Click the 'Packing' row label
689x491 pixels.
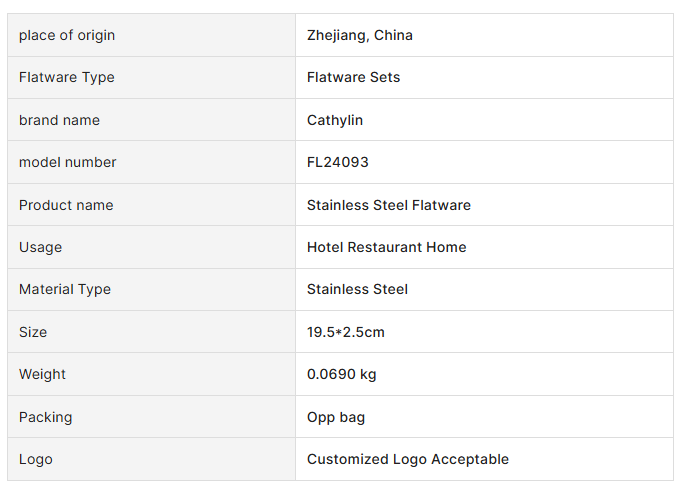(x=46, y=417)
